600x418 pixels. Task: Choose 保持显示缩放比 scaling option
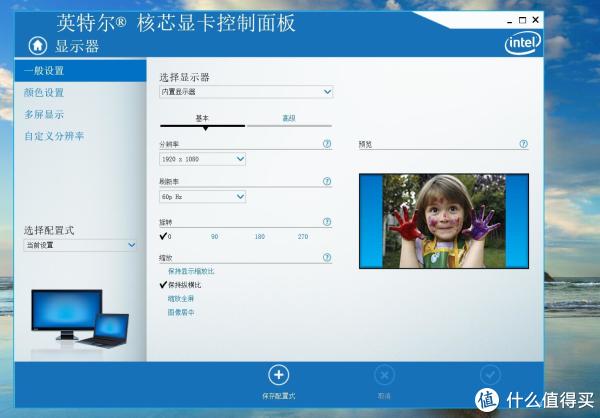click(x=191, y=271)
